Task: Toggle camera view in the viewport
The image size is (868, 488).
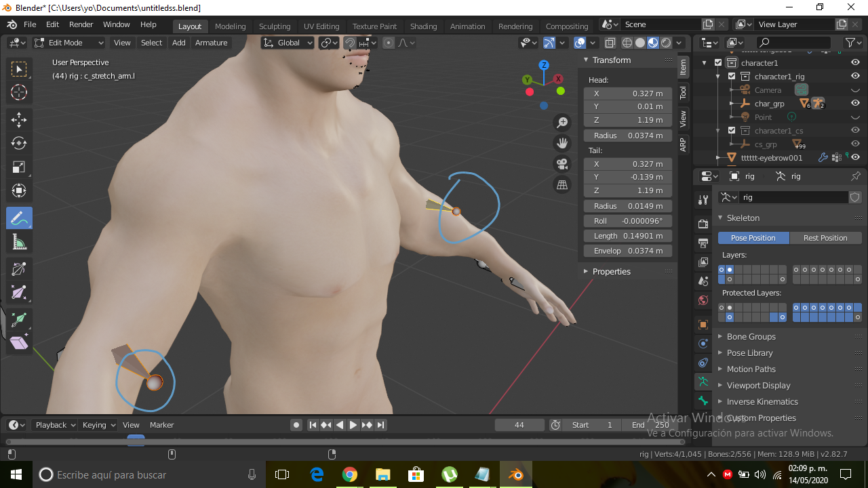Action: [562, 164]
